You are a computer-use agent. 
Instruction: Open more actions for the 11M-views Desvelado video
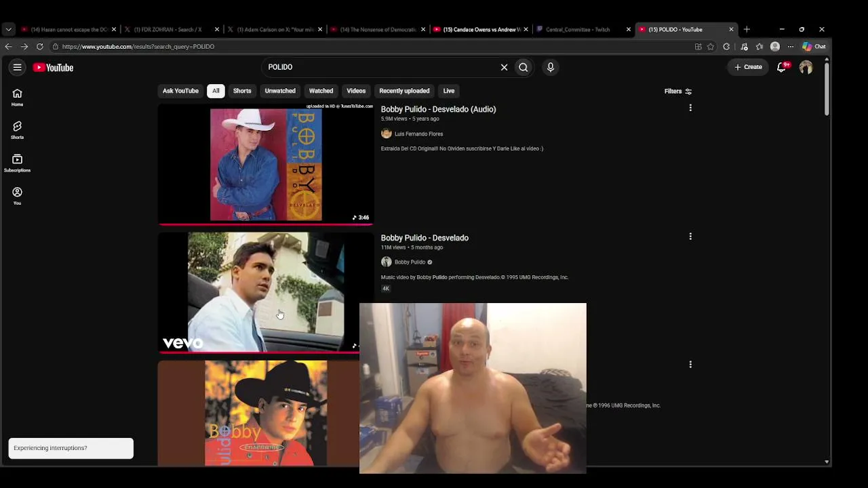coord(690,237)
